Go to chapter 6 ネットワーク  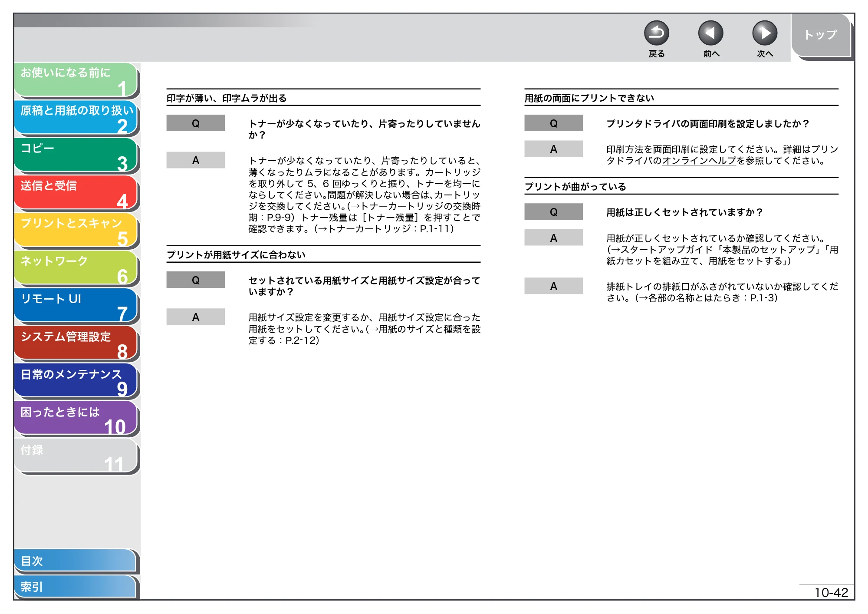pos(76,268)
